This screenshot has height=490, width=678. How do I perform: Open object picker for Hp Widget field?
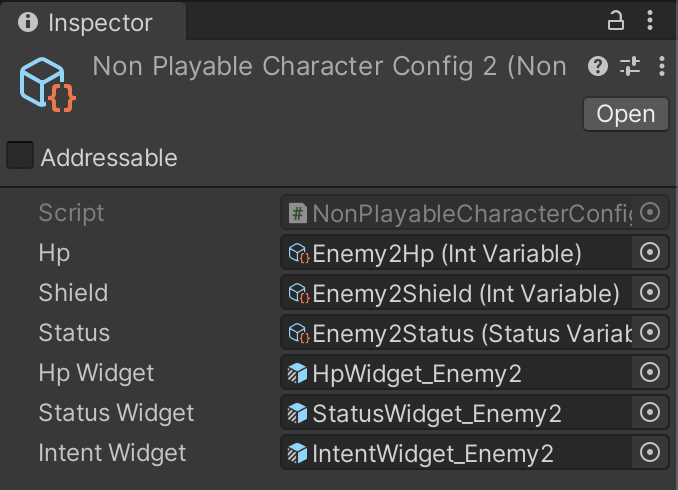click(650, 372)
